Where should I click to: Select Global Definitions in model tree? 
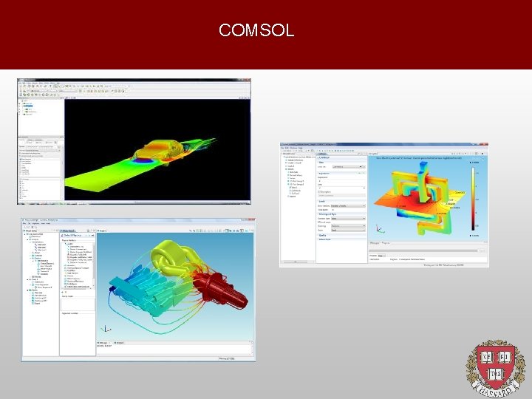[295, 160]
